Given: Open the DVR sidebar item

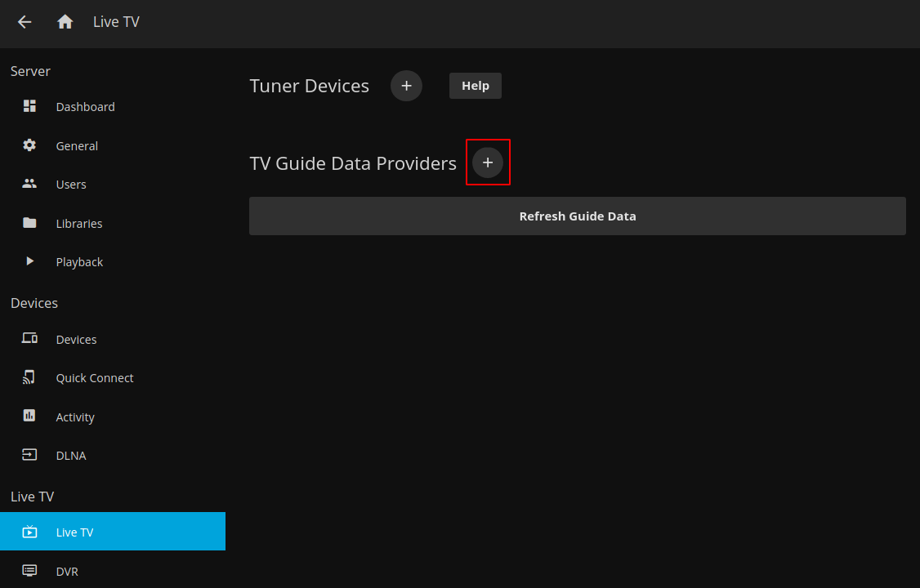Looking at the screenshot, I should click(x=67, y=571).
